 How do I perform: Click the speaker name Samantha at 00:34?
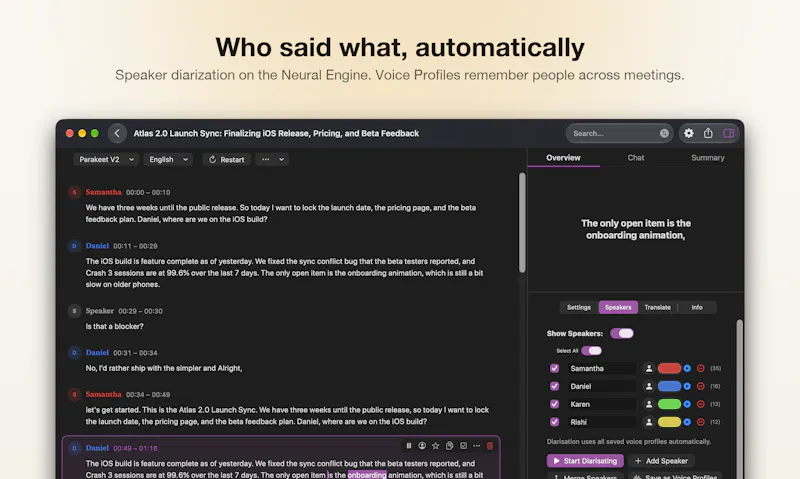pos(104,394)
